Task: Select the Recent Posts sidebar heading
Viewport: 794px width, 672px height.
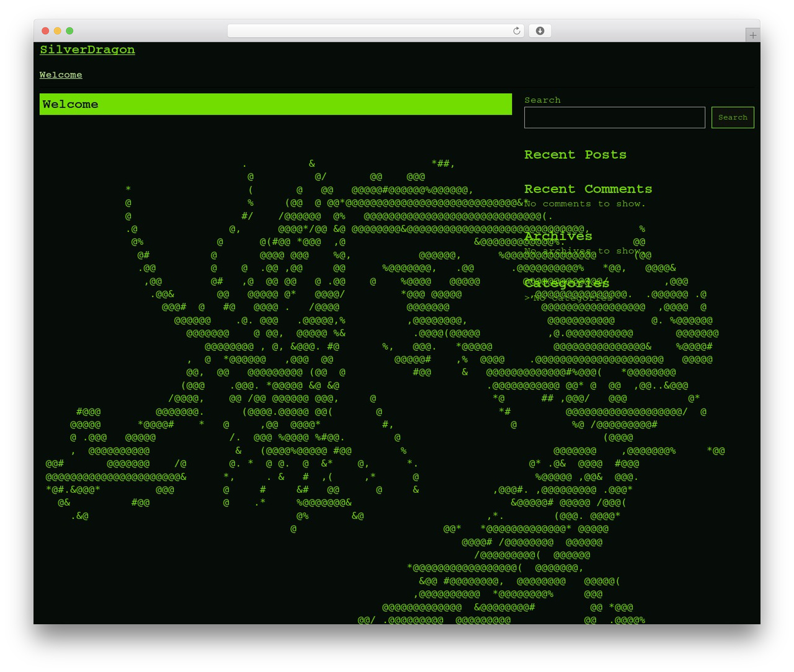Action: (x=575, y=155)
